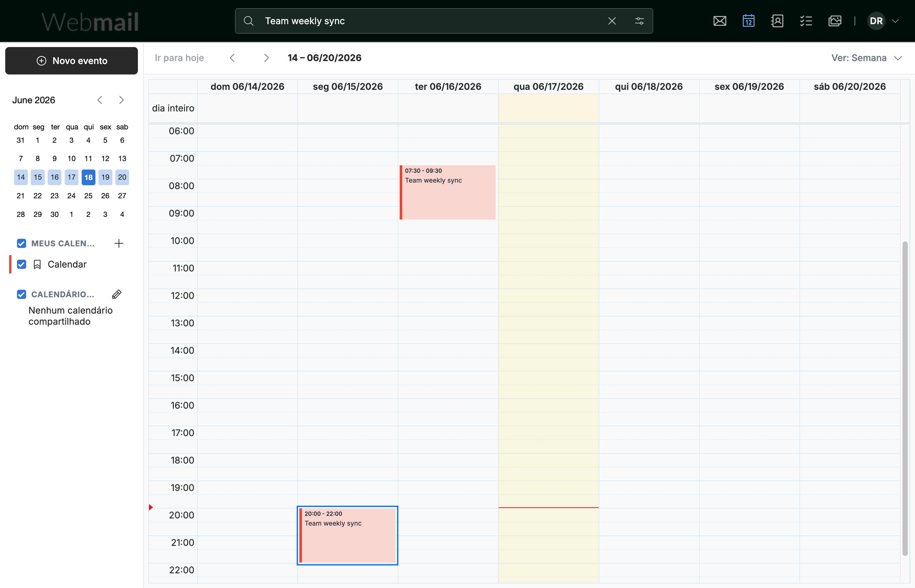Open the Mail app icon

pyautogui.click(x=720, y=21)
